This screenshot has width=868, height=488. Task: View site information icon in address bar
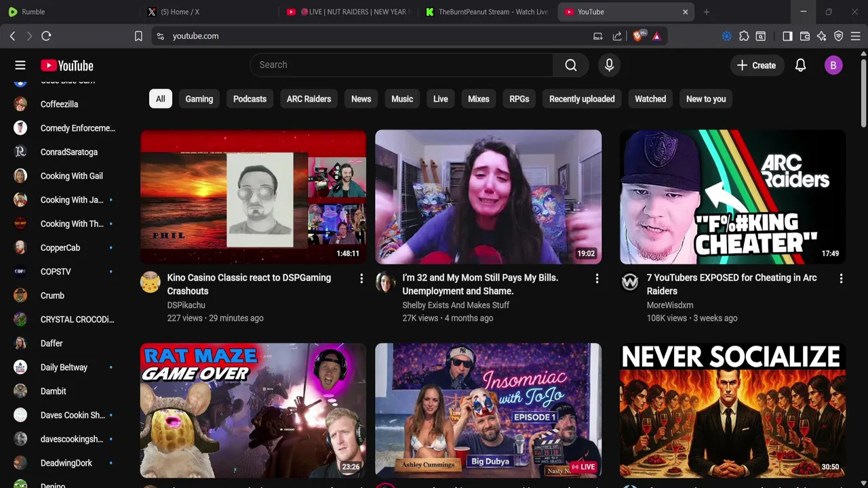pyautogui.click(x=160, y=36)
